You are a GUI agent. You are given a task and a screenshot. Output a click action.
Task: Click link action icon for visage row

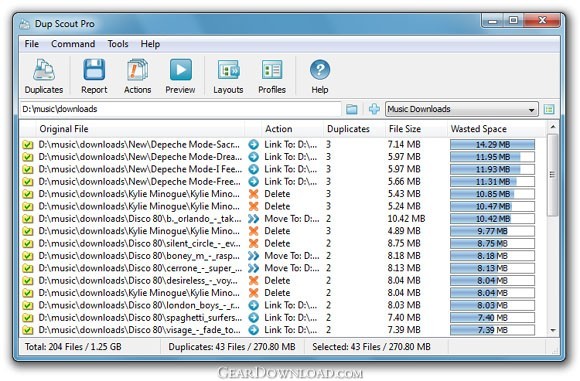point(253,330)
